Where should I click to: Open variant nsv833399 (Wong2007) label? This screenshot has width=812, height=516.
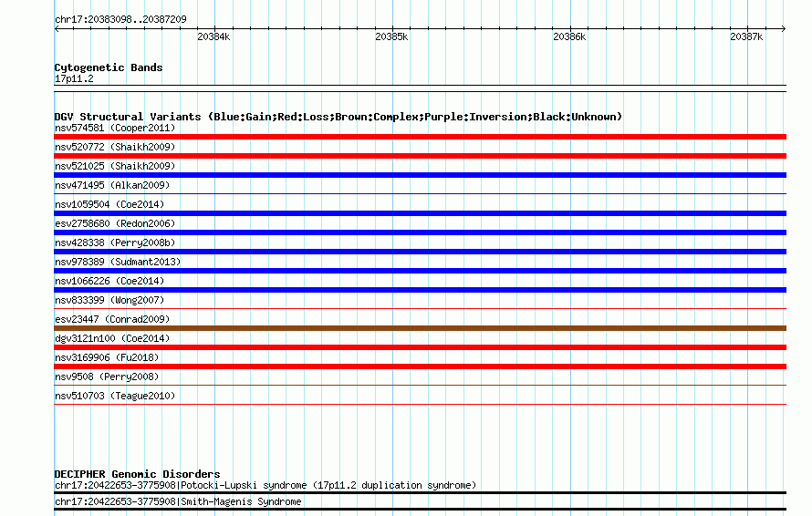pyautogui.click(x=109, y=300)
